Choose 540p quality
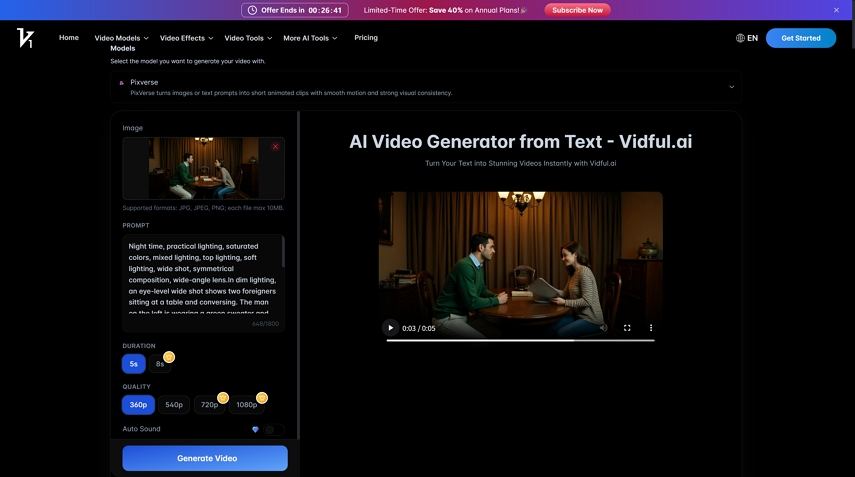This screenshot has height=477, width=855. pyautogui.click(x=174, y=404)
